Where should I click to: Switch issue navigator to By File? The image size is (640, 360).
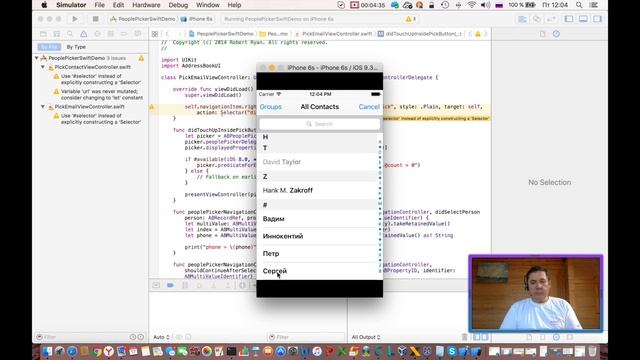tap(49, 47)
